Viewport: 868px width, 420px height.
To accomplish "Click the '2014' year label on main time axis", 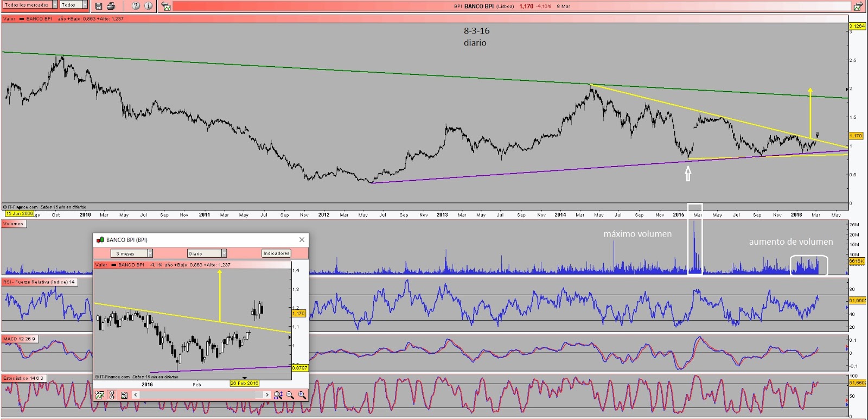I will (560, 215).
